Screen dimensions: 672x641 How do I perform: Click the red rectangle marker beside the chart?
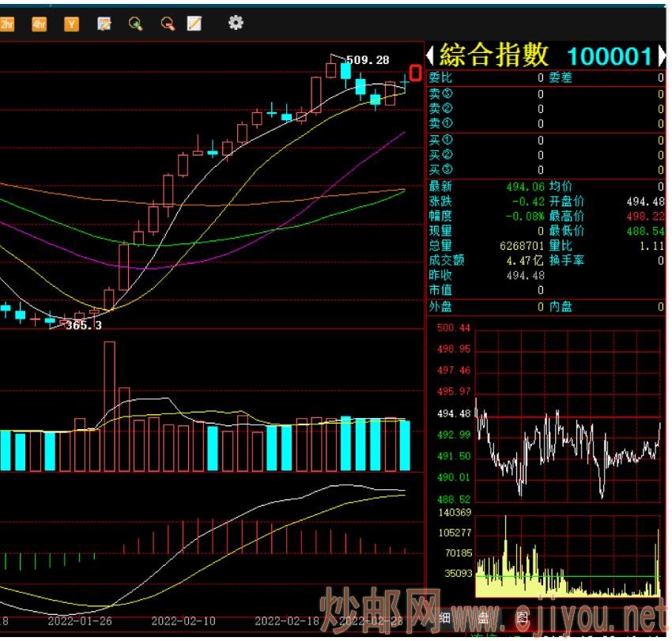tap(415, 73)
